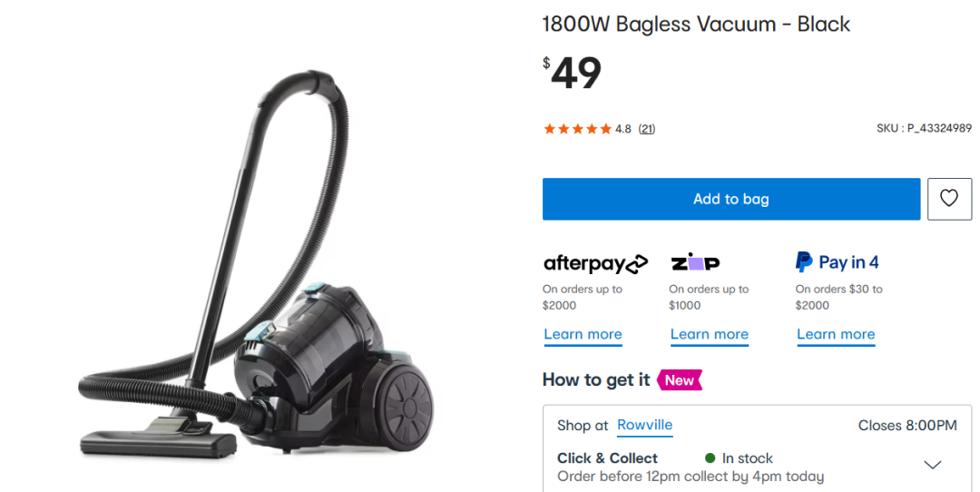Screen dimensions: 980x492
Task: Add the vacuum to wishlist with heart icon
Action: (x=949, y=199)
